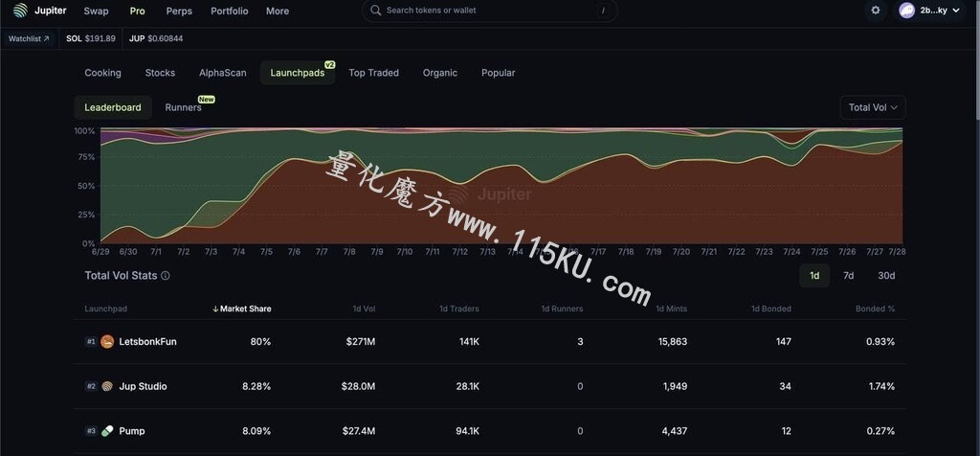Sort by Bonded % column
980x456 pixels.
click(x=875, y=309)
